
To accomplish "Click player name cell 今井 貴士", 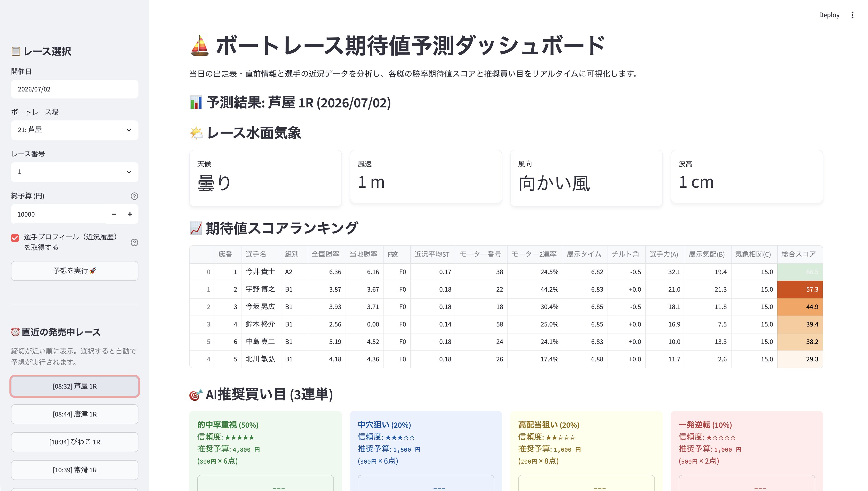I will coord(261,272).
